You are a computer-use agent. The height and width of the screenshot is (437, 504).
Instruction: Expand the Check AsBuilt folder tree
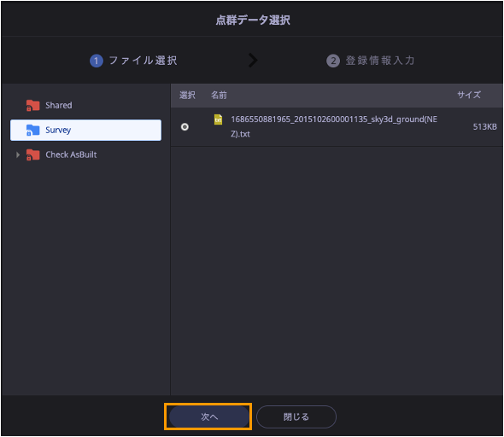(x=18, y=154)
